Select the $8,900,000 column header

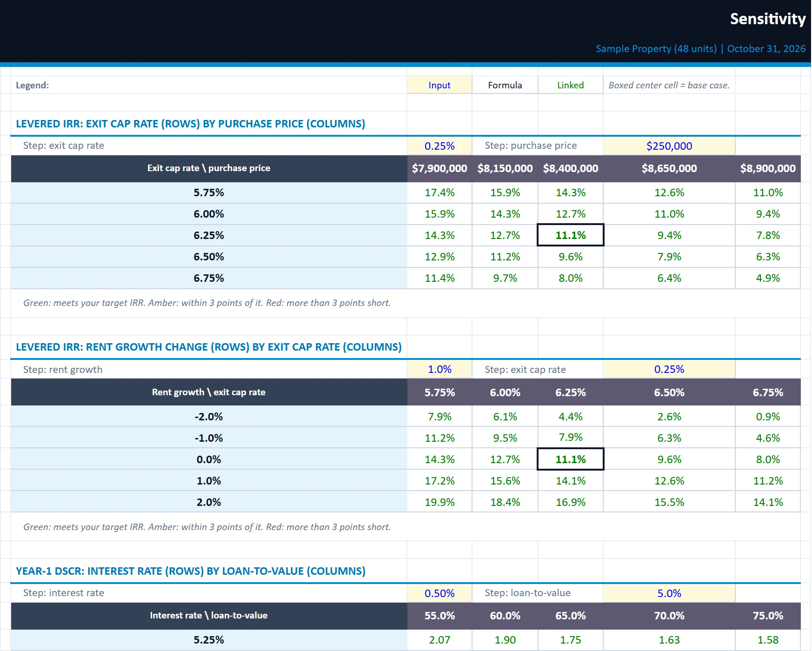768,168
